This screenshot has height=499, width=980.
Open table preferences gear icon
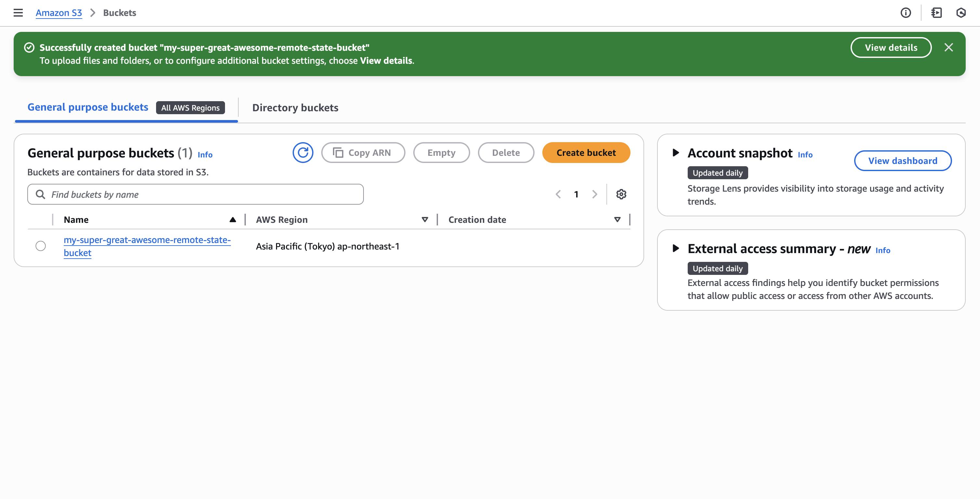pyautogui.click(x=621, y=194)
